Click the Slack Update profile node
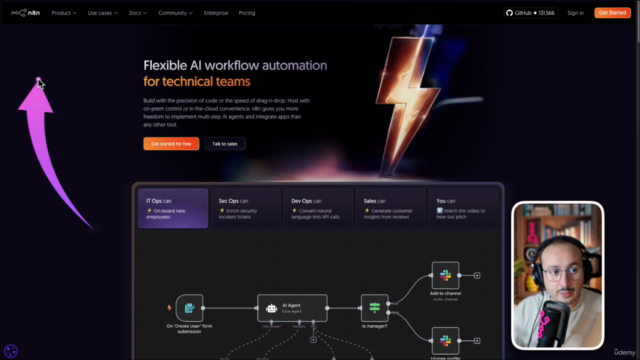Screen dimensions: 640x360 pyautogui.click(x=445, y=341)
